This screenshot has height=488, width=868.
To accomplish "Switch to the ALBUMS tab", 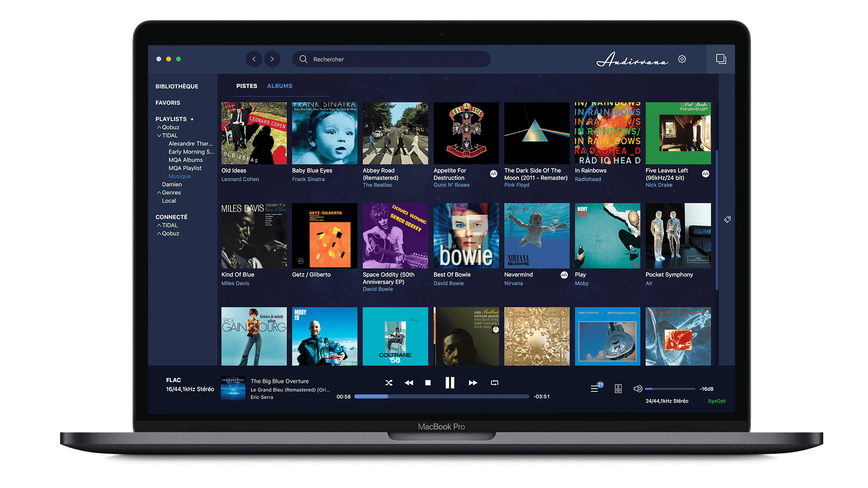I will [x=280, y=86].
